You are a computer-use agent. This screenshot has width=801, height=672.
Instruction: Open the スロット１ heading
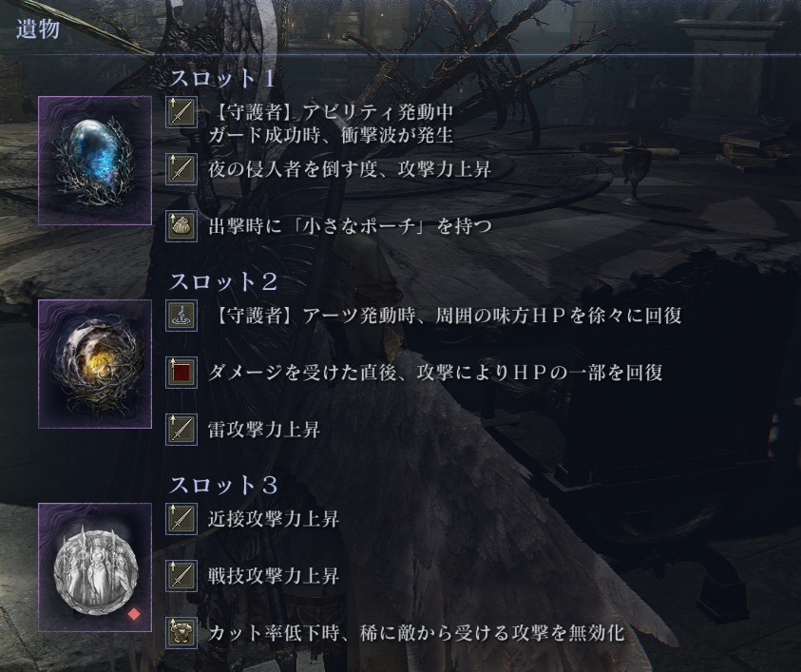[x=222, y=78]
